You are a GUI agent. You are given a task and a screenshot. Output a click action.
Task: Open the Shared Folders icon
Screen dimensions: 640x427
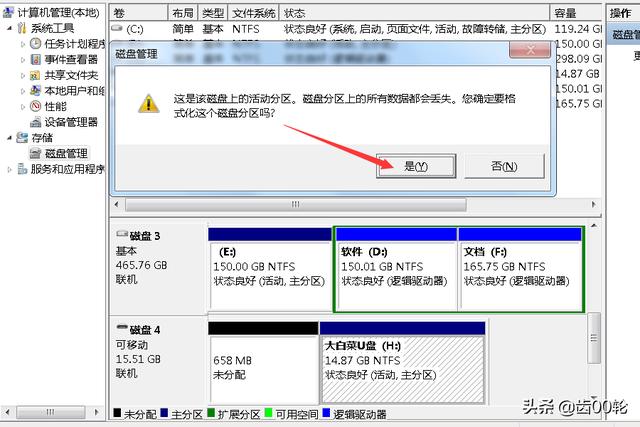36,75
